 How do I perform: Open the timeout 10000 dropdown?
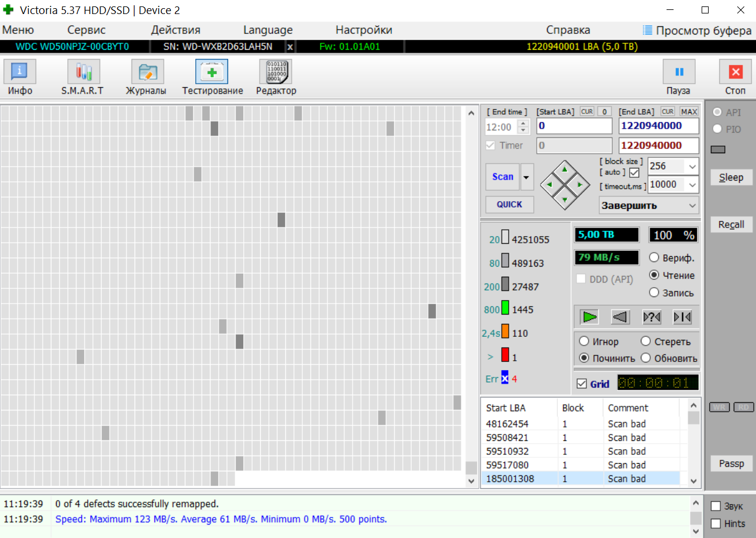[692, 185]
